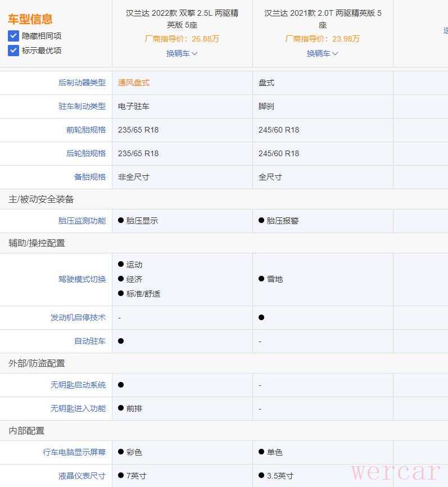Click the 自动驻车 row label
The width and height of the screenshot is (448, 487).
[90, 341]
